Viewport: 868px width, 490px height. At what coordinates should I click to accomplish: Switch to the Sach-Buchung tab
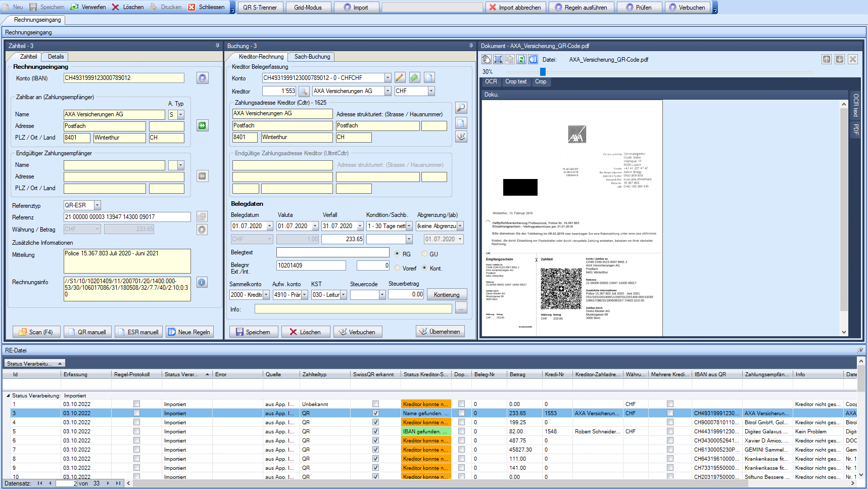(312, 57)
